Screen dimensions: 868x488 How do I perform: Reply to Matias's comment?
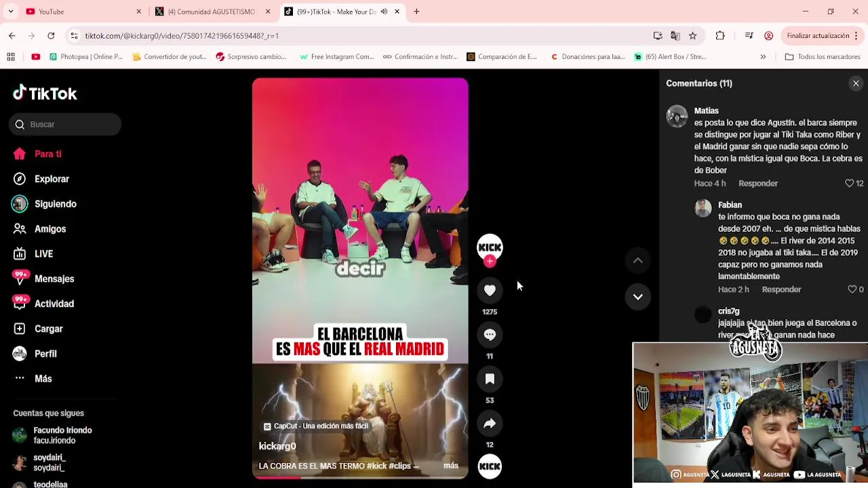(758, 184)
